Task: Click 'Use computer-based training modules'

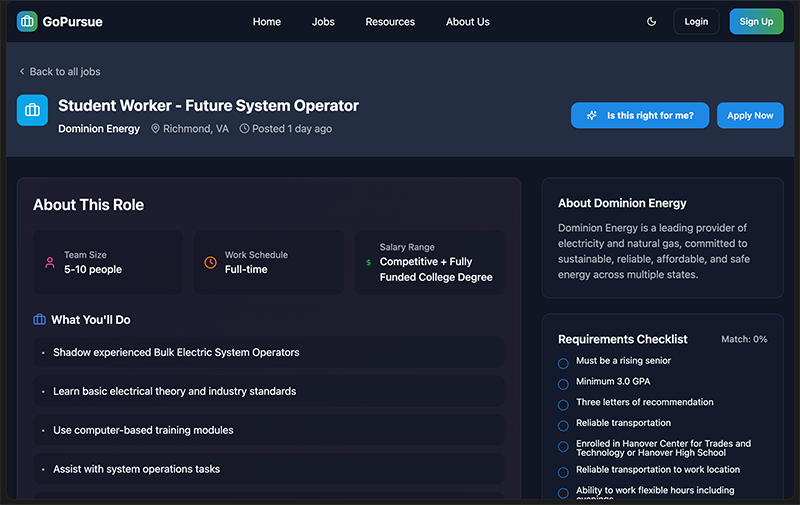Action: pos(269,430)
